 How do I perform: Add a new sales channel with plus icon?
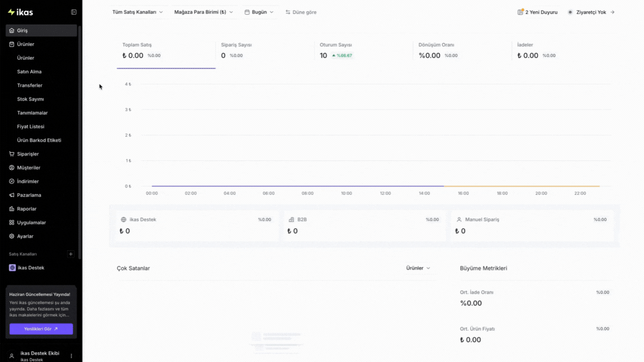(x=70, y=254)
